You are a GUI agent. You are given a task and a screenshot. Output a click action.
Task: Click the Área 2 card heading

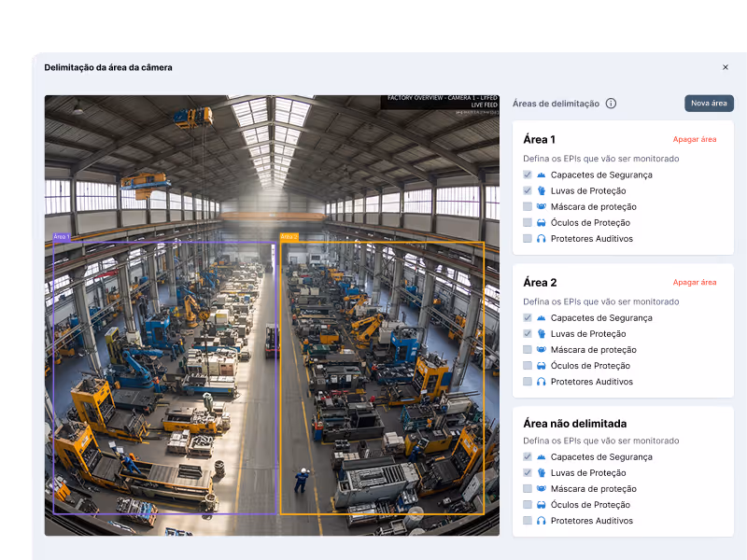540,283
